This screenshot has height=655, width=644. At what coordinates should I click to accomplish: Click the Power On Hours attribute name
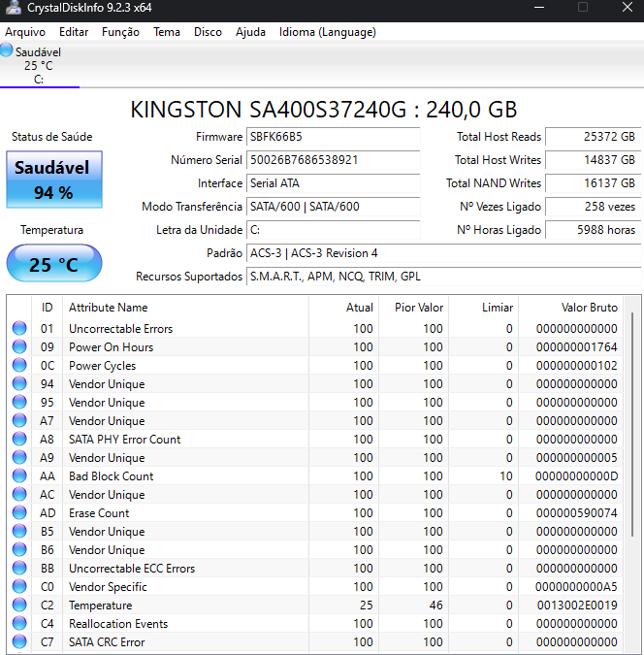click(112, 347)
